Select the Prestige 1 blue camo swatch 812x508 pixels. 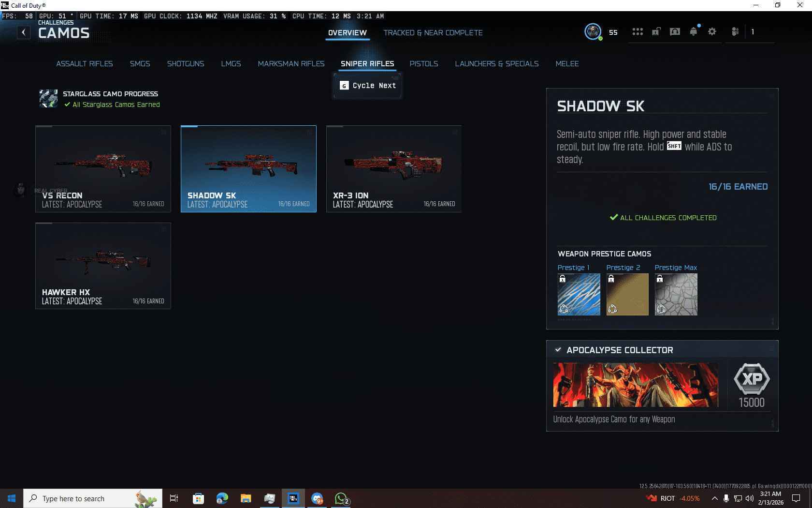579,294
